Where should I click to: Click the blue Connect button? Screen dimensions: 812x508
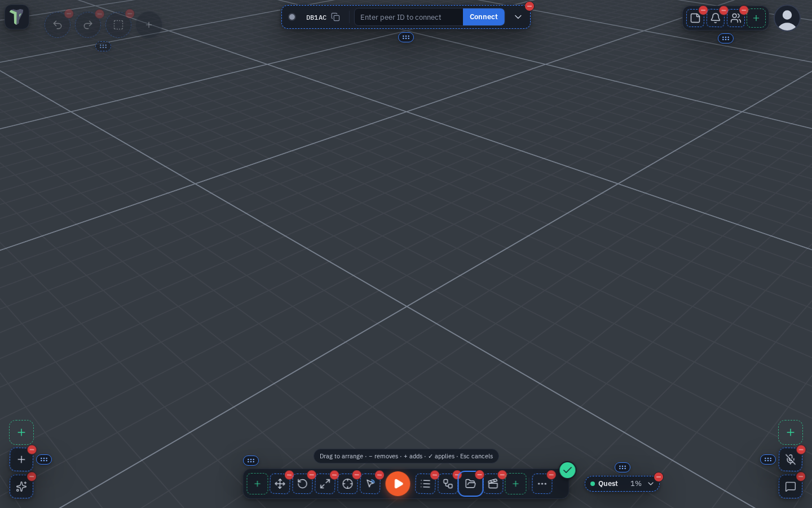[484, 17]
